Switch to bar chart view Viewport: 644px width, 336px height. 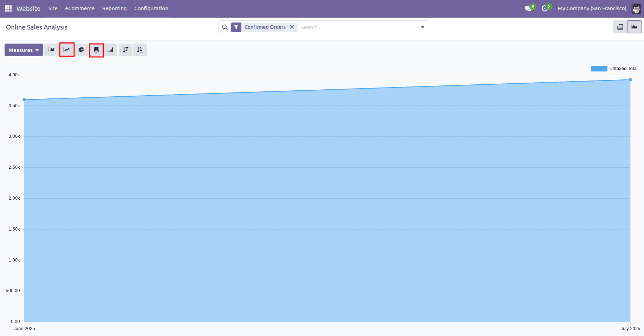point(52,50)
